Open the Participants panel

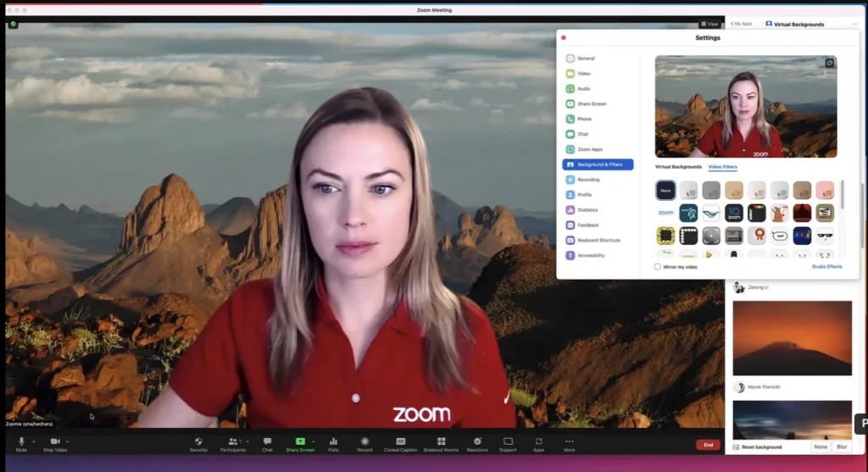click(233, 444)
